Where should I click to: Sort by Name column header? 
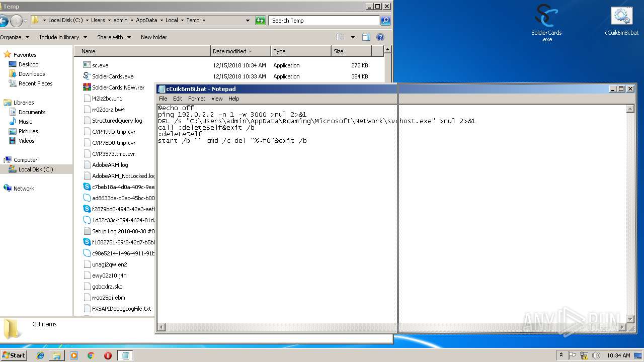tap(142, 51)
